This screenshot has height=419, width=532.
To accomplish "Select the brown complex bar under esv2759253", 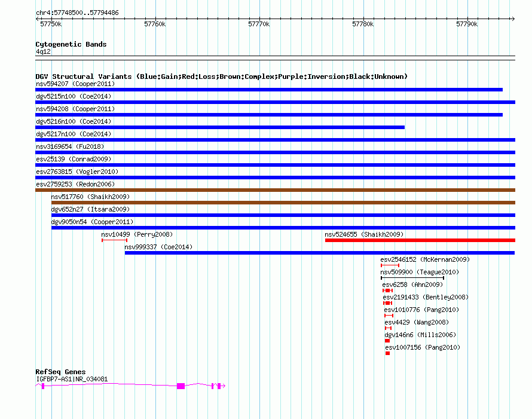I will (275, 190).
